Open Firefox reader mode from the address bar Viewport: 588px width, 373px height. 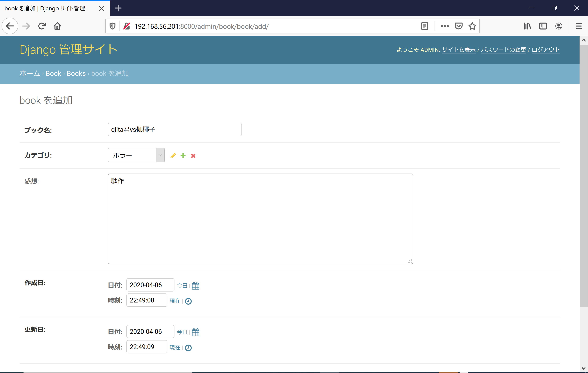425,26
